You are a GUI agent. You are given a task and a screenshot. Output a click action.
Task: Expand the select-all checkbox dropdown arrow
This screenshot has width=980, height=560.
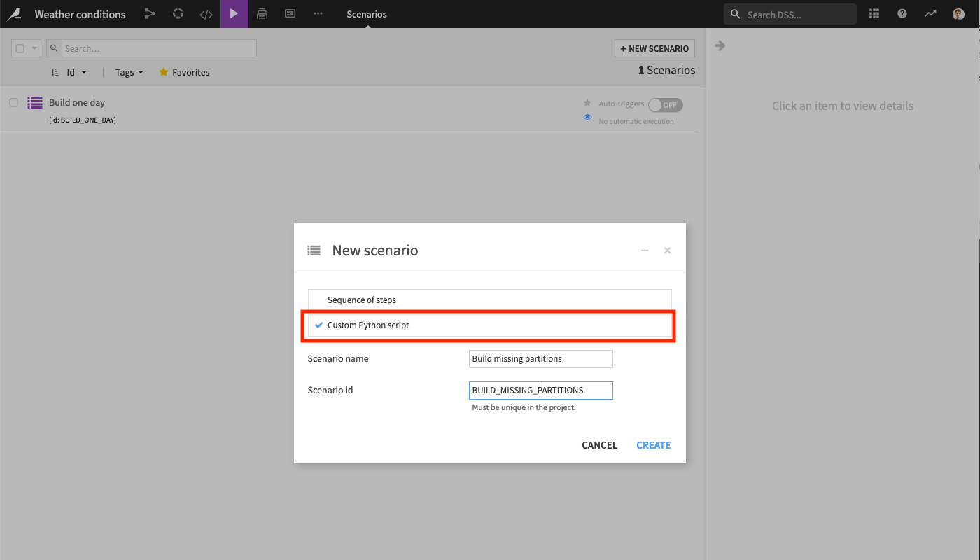tap(34, 48)
